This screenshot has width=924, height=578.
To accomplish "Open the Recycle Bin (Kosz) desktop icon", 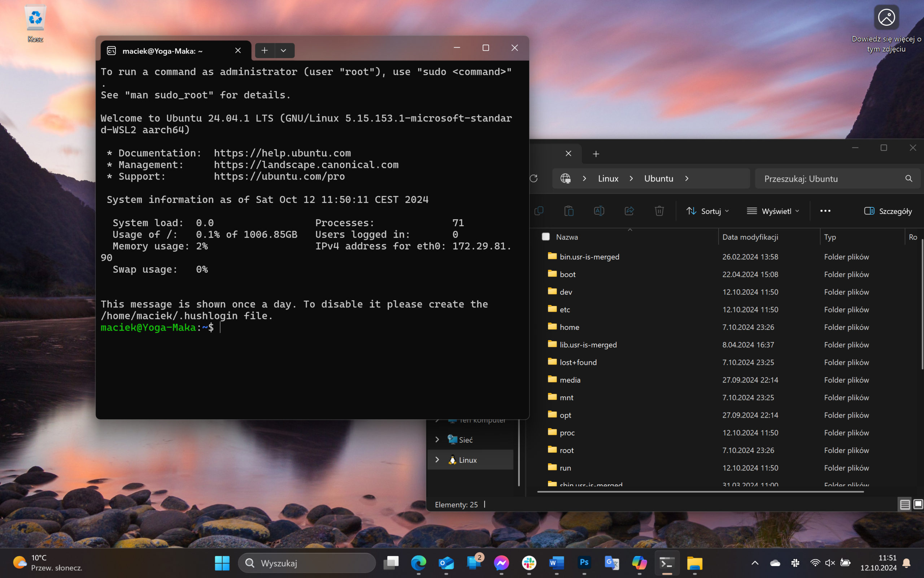I will tap(35, 23).
